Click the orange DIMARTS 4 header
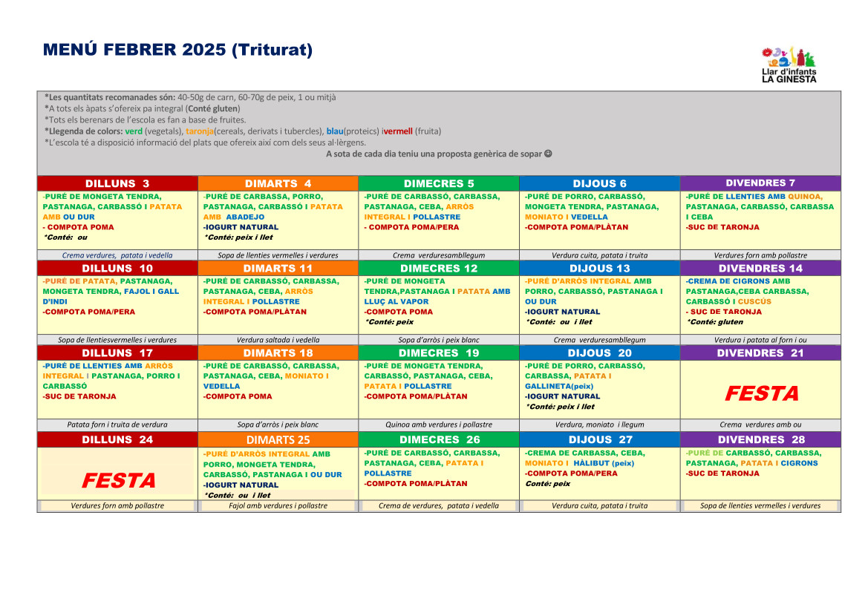868x613 pixels. (x=278, y=183)
